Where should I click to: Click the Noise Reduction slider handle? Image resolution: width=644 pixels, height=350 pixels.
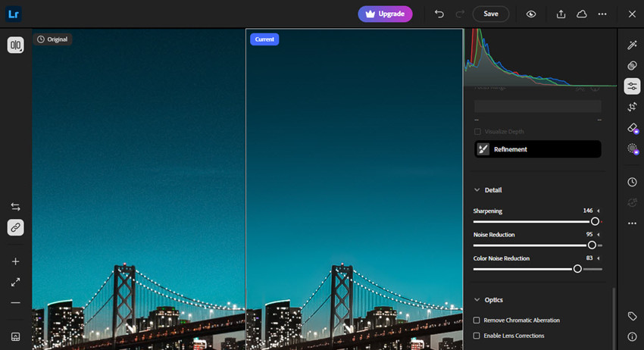[x=592, y=245]
